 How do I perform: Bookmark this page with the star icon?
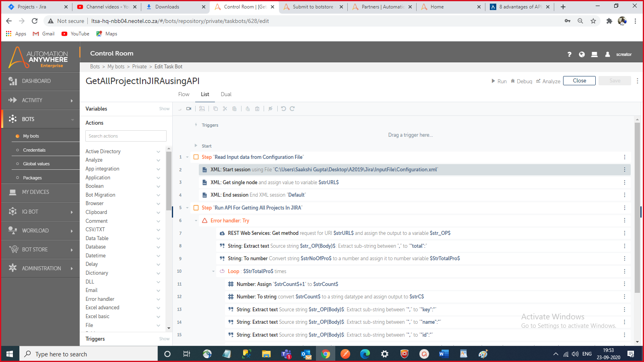593,21
